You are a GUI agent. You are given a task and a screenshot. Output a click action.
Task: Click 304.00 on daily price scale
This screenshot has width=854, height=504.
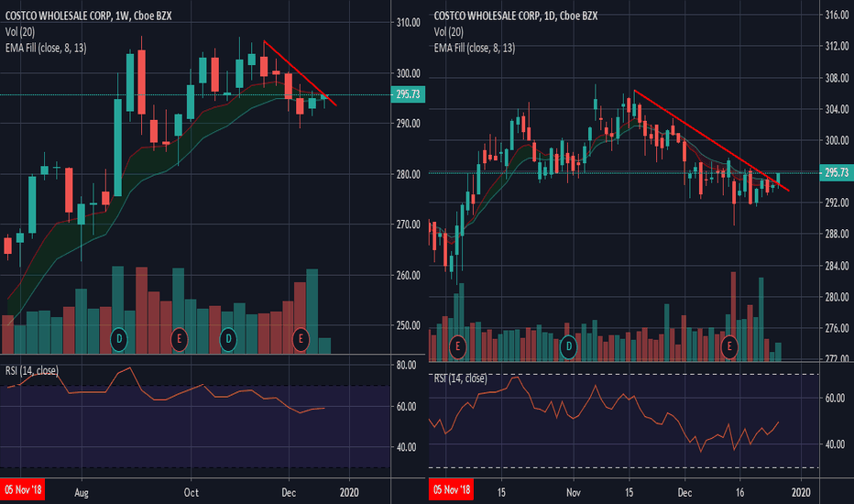(x=838, y=109)
